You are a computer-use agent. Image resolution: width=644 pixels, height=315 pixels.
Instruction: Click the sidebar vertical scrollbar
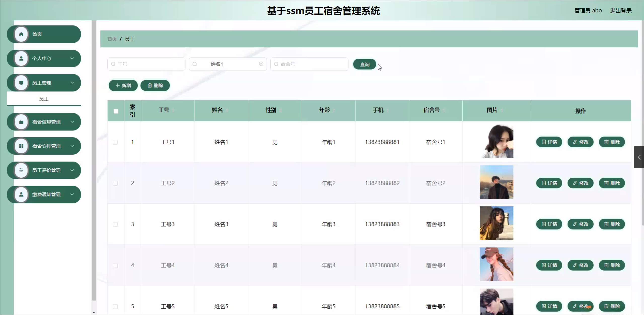(x=94, y=161)
